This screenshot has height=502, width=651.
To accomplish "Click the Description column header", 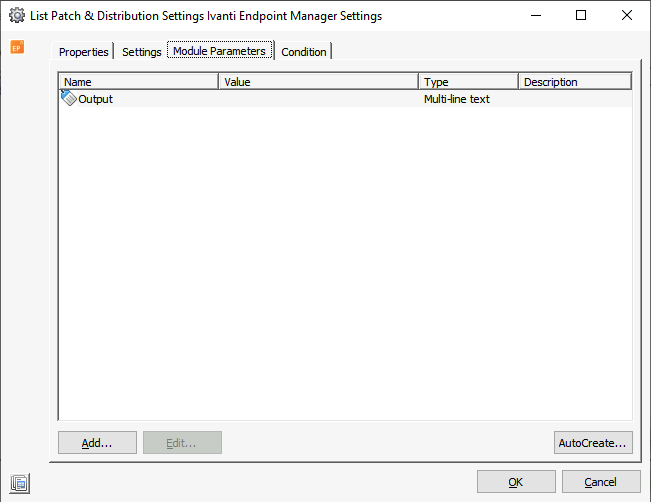I will coord(575,82).
